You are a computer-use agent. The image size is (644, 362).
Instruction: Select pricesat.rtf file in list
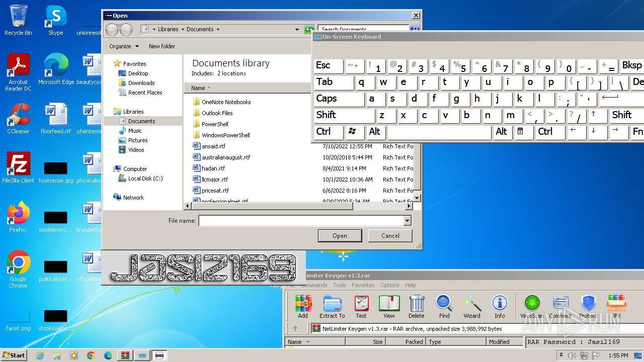pos(215,191)
